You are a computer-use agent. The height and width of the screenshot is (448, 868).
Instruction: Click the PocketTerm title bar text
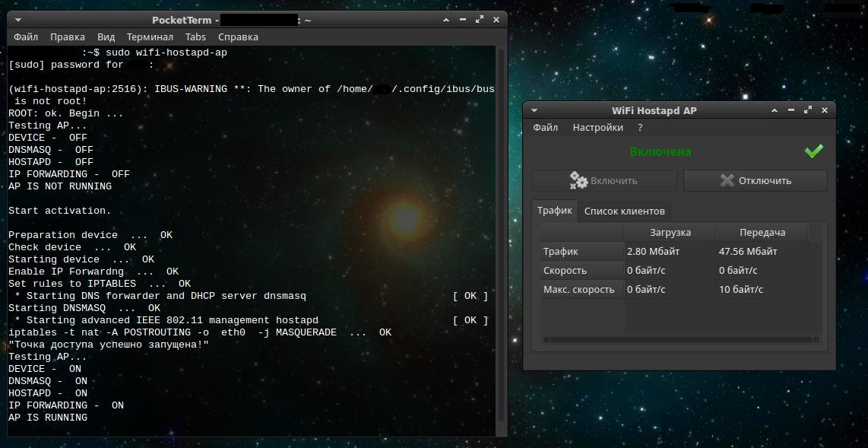pos(231,20)
